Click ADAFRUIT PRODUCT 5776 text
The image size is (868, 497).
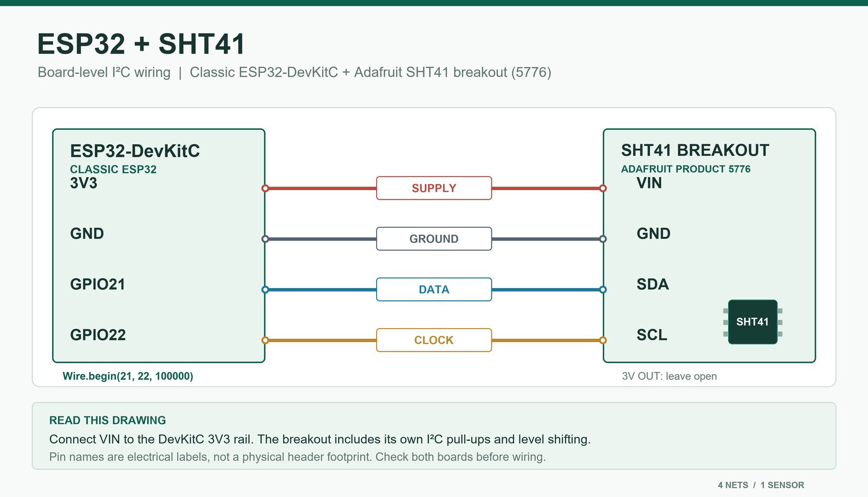[686, 169]
